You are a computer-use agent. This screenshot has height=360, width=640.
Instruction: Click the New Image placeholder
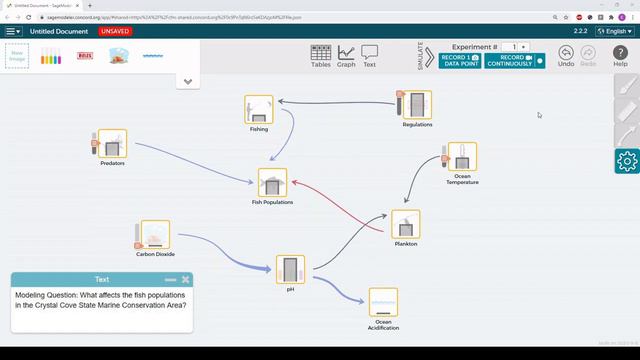coord(17,56)
